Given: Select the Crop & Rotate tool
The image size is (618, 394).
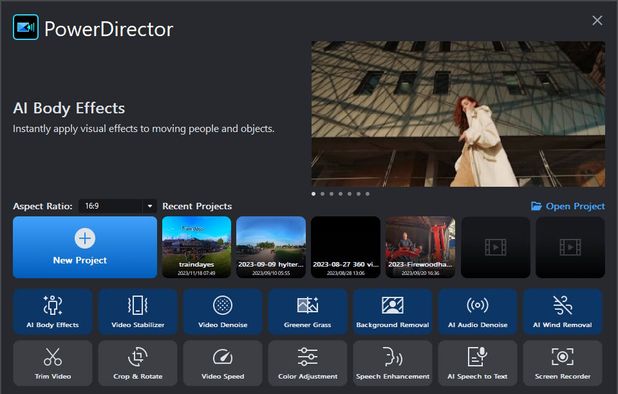Looking at the screenshot, I should pos(138,363).
